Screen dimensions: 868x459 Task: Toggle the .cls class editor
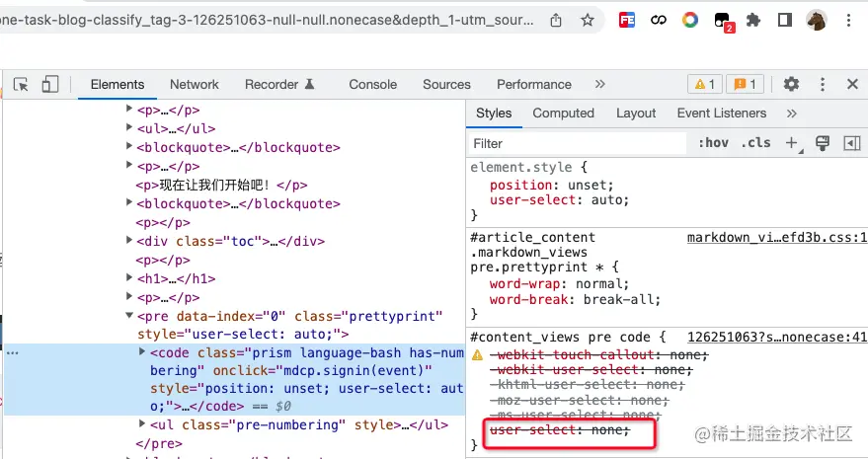tap(755, 143)
